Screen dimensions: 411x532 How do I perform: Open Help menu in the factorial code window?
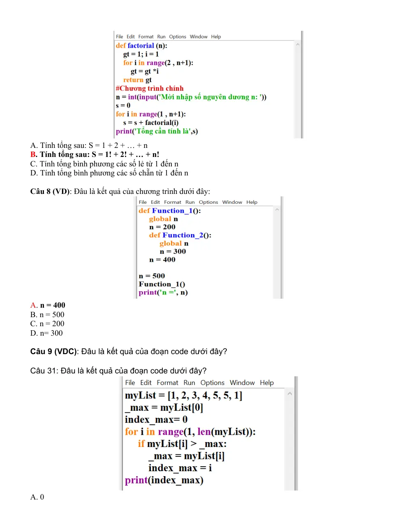(216, 37)
